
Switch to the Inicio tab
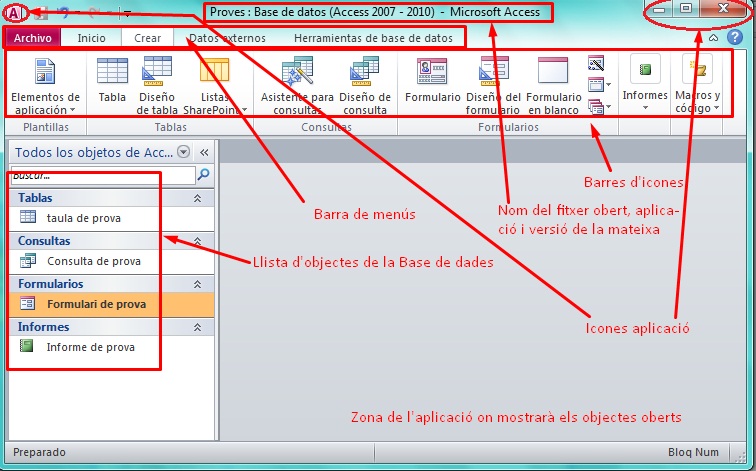coord(91,38)
